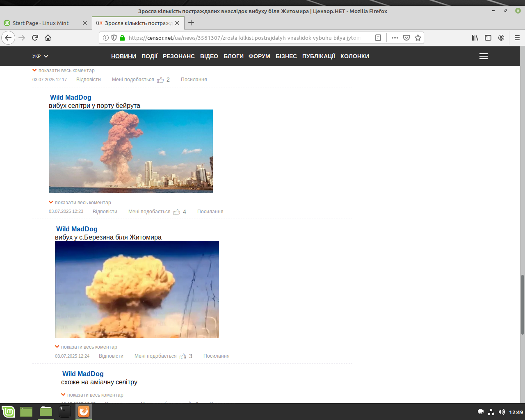This screenshot has height=420, width=525.
Task: Open the printer tray icon
Action: pos(481,412)
